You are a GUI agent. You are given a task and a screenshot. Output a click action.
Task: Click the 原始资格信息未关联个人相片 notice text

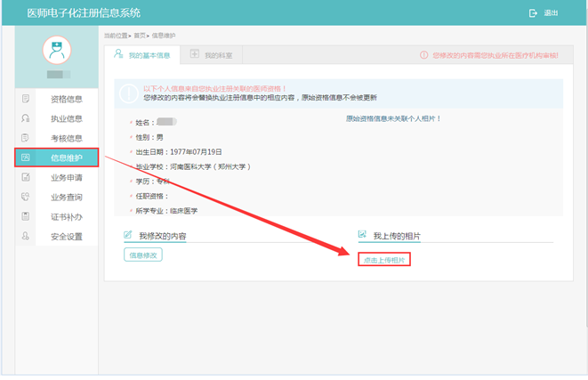(393, 118)
